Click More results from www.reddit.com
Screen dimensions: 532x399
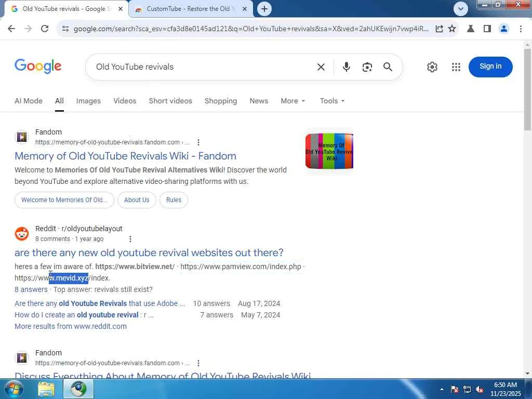[71, 326]
